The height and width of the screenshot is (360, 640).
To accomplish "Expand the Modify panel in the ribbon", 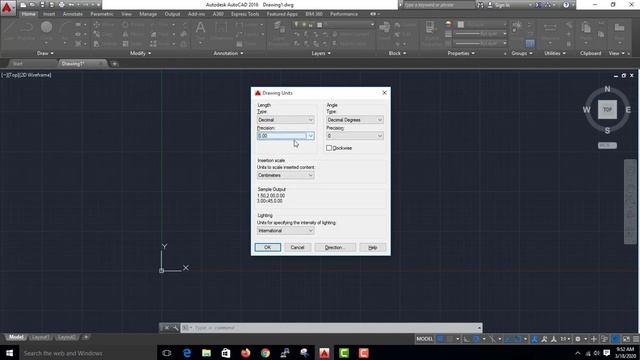I will [x=140, y=53].
